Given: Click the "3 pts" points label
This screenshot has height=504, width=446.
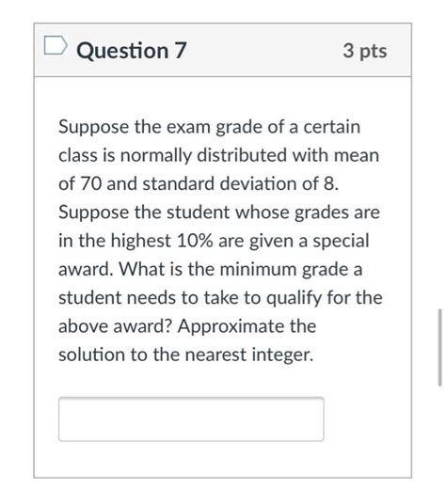Looking at the screenshot, I should point(365,52).
